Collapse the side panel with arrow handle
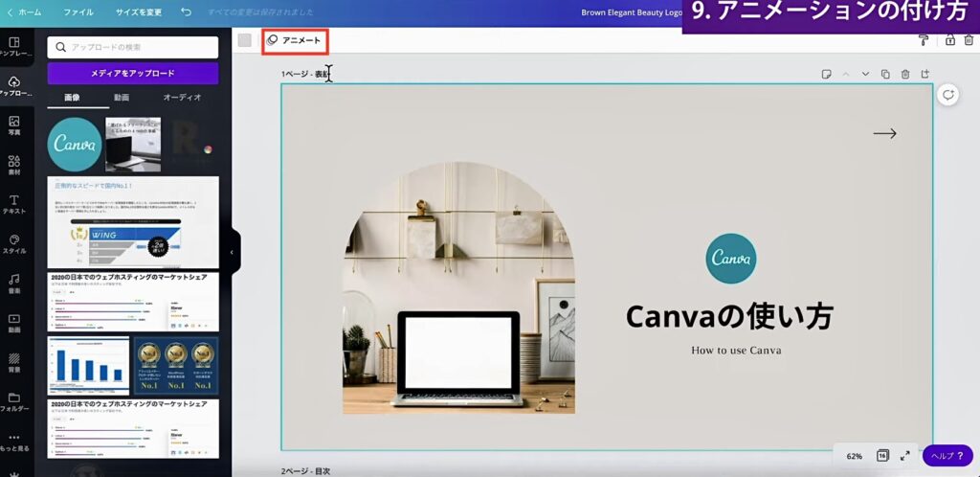The width and height of the screenshot is (980, 477). point(232,253)
